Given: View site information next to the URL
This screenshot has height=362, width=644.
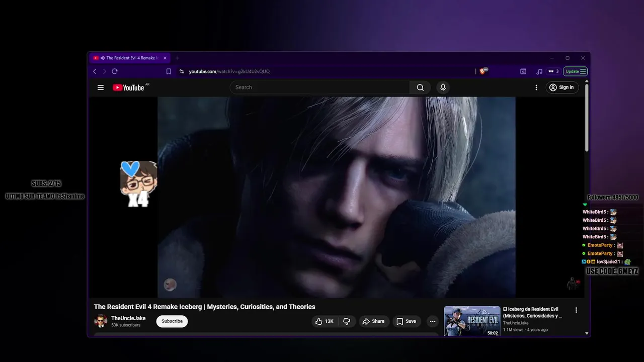Looking at the screenshot, I should point(182,71).
